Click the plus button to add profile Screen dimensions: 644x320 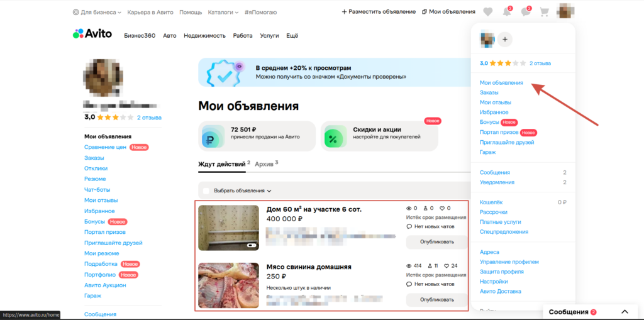point(505,40)
